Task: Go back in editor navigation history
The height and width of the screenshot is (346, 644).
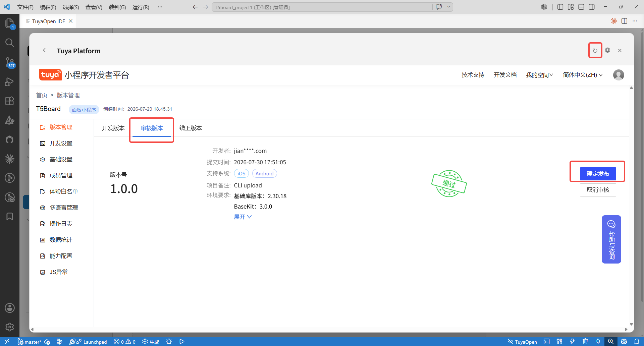Action: 195,7
